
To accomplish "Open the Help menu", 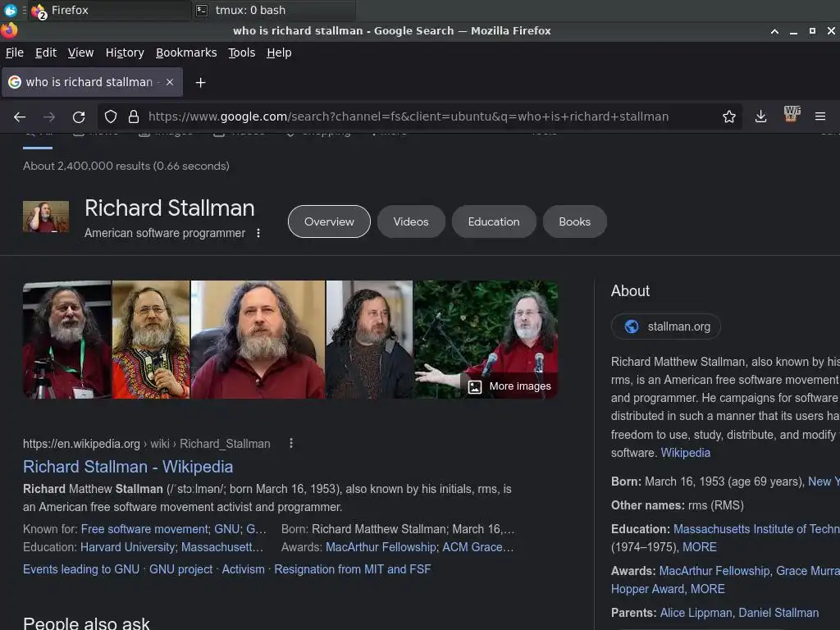I will click(279, 52).
